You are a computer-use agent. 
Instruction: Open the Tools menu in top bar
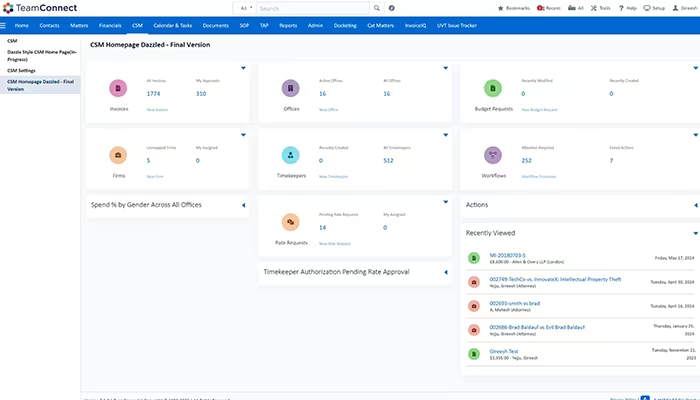click(600, 8)
